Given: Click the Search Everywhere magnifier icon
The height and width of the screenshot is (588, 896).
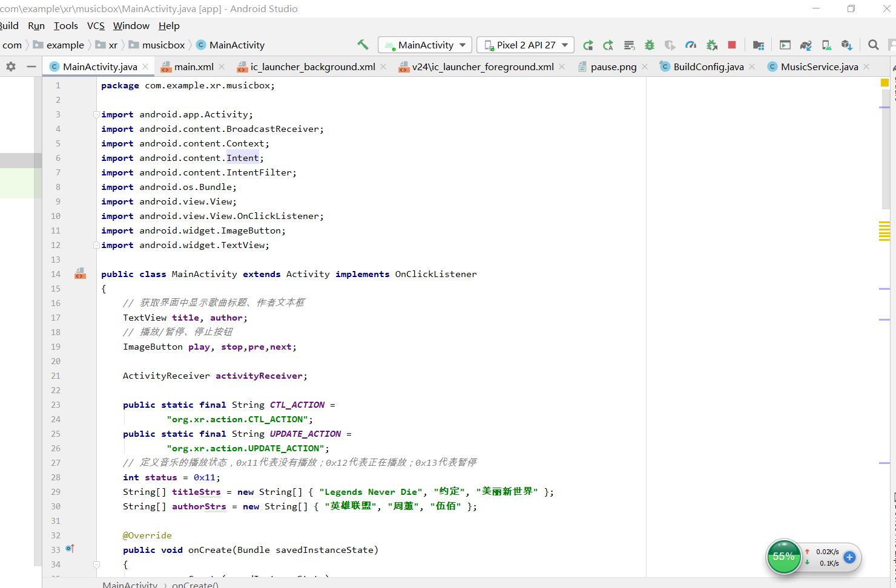Looking at the screenshot, I should (873, 45).
